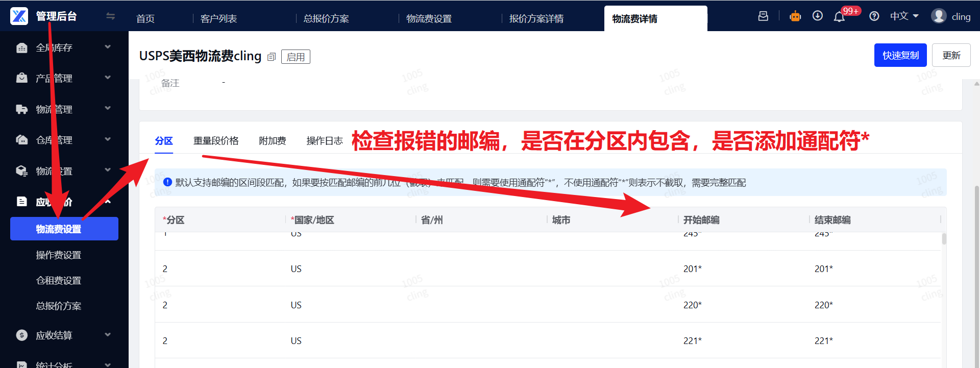Click the USPS美西物流费cling title
Screen dimensions: 980x368
tap(200, 56)
